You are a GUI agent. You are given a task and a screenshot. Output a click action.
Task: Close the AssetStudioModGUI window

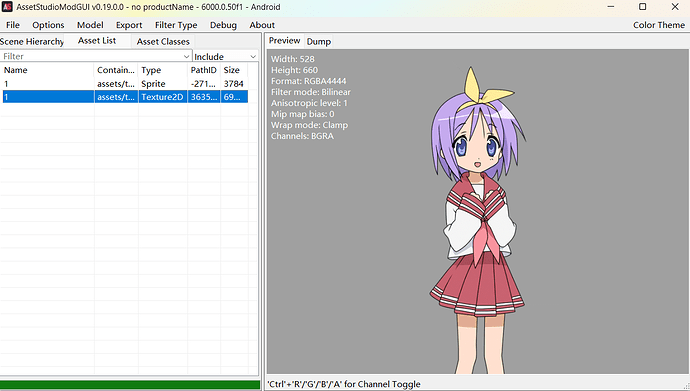[675, 7]
